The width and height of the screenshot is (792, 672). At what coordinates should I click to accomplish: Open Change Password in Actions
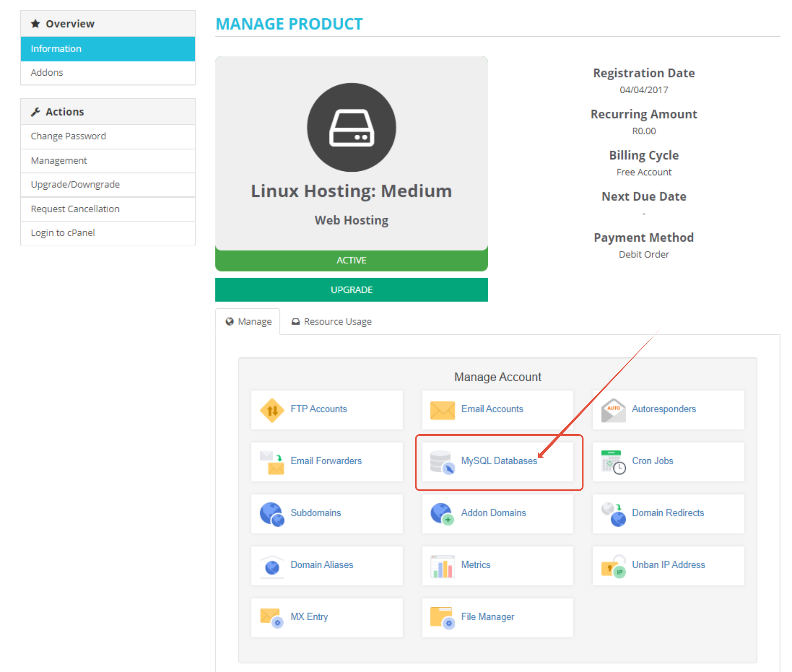coord(68,136)
